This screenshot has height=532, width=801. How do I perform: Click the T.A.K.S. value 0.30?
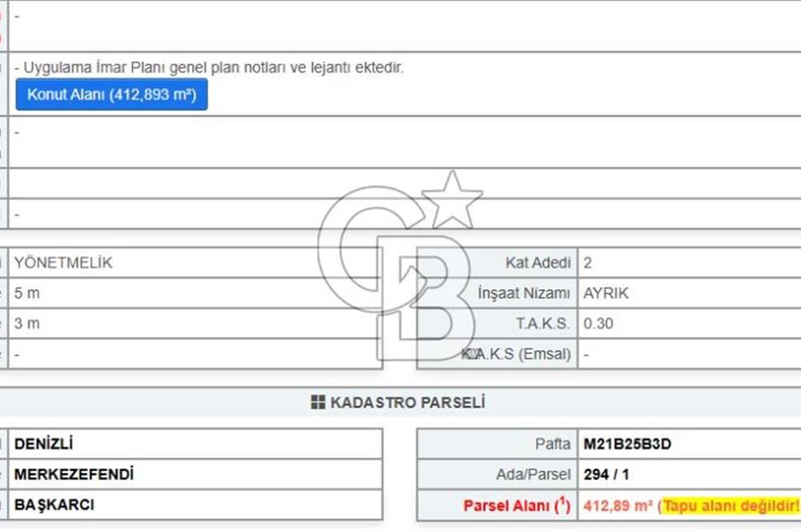598,324
